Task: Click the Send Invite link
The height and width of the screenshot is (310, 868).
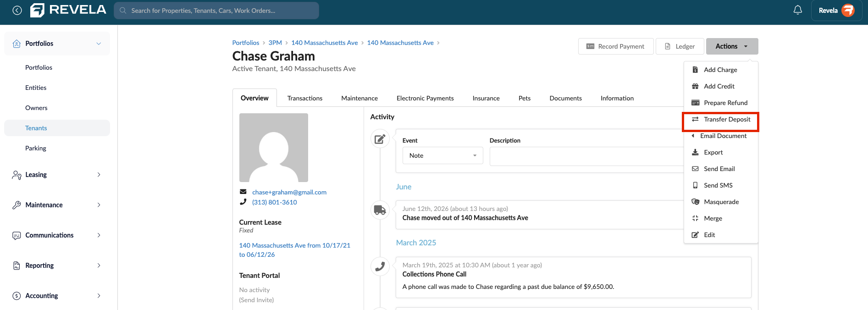Action: point(256,300)
